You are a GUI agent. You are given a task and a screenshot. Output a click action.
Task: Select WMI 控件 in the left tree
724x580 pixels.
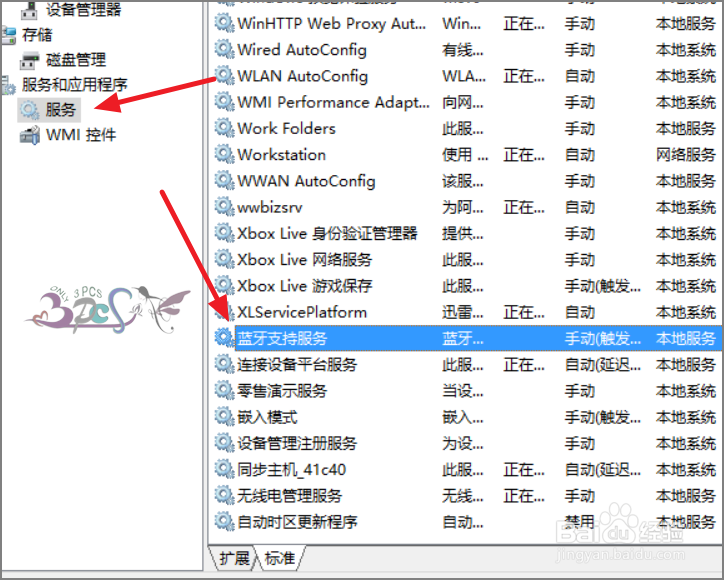tap(81, 135)
